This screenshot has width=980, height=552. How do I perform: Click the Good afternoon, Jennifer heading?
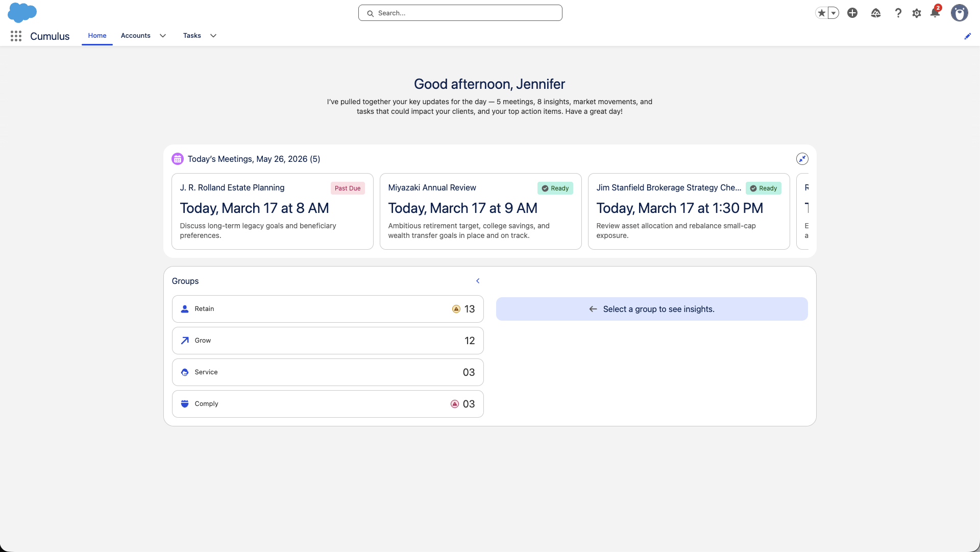[489, 84]
